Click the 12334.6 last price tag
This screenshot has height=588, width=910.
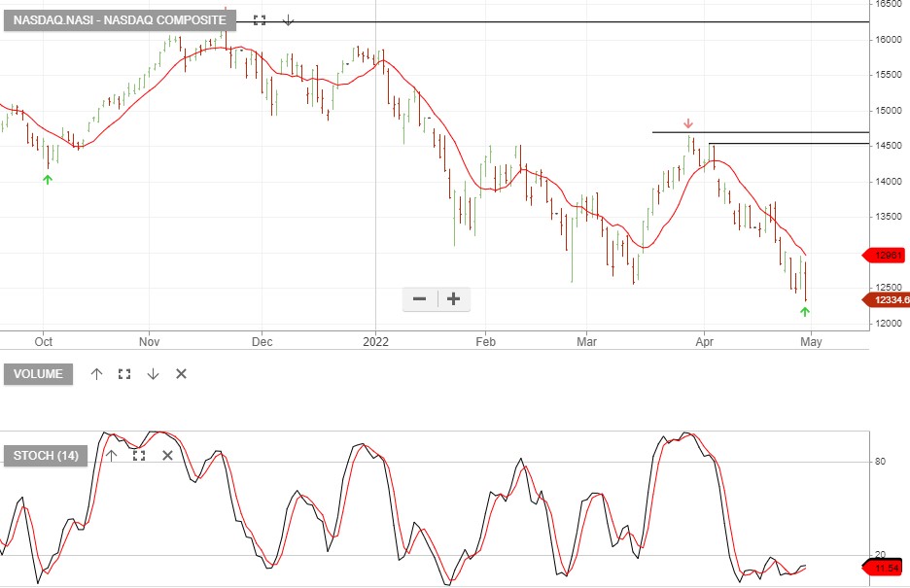point(889,299)
